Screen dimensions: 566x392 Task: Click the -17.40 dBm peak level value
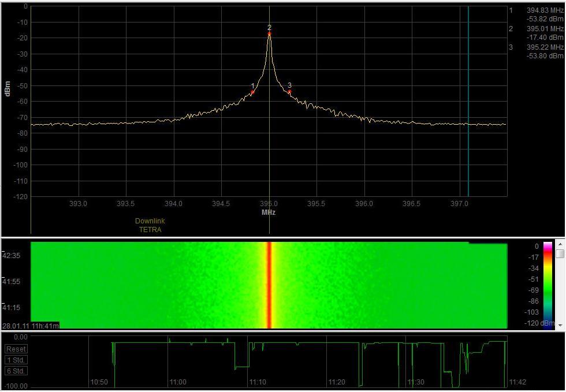click(545, 38)
